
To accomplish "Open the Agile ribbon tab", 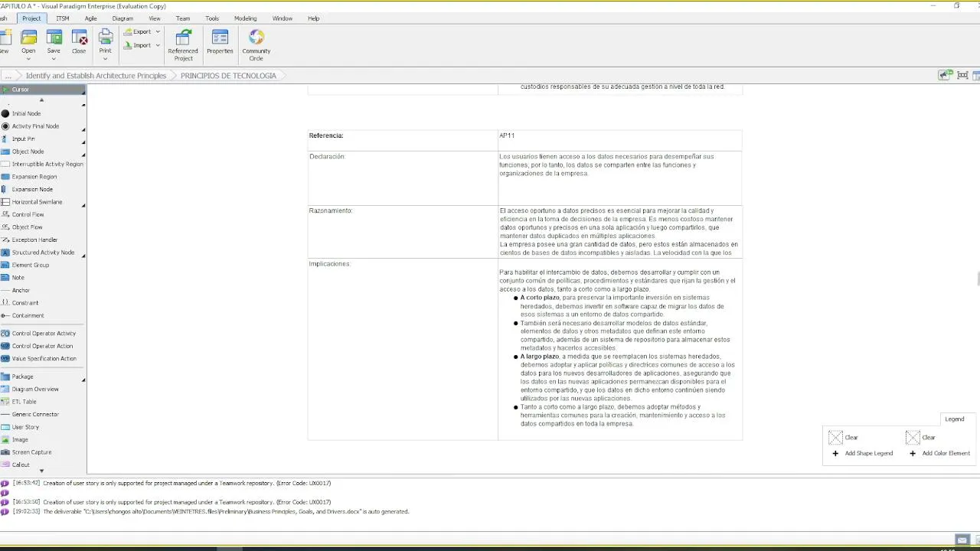I will [90, 18].
